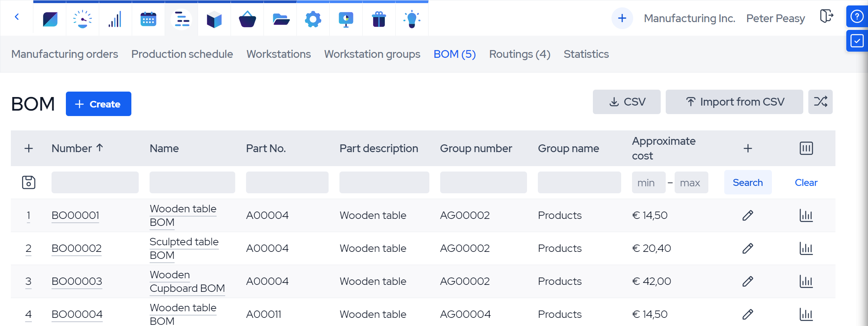Viewport: 868px width, 326px height.
Task: Open the BO00003 number link
Action: [77, 281]
